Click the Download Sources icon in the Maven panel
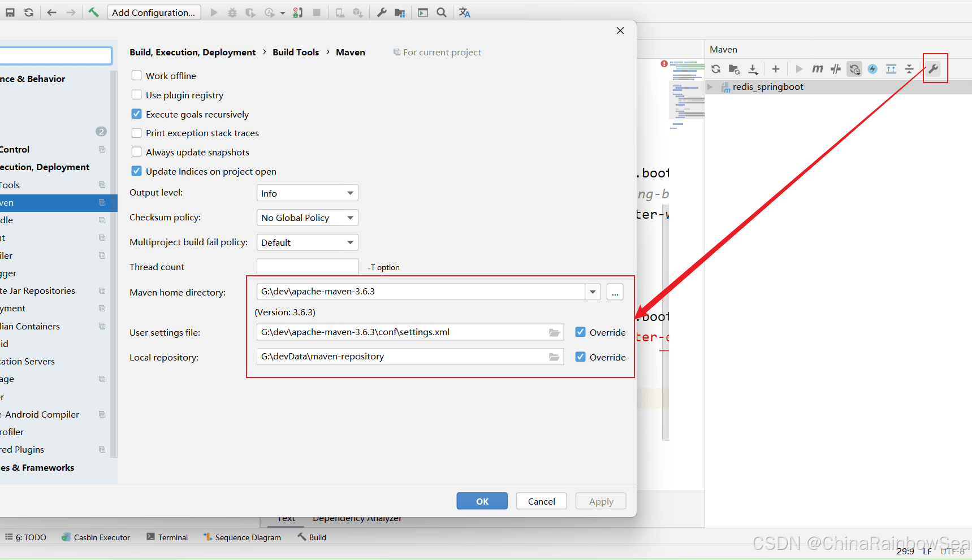The width and height of the screenshot is (972, 560). [753, 69]
